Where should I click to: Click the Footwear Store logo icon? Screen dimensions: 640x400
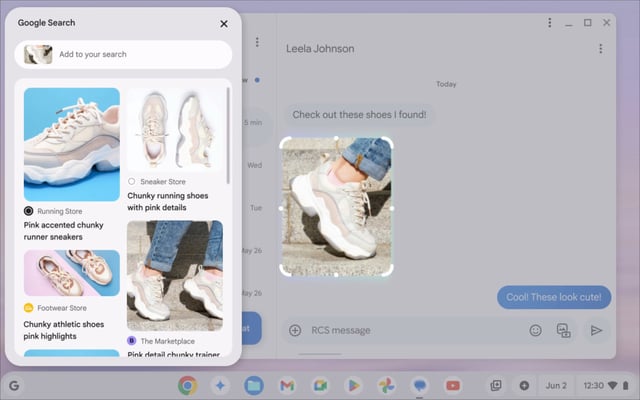click(29, 308)
